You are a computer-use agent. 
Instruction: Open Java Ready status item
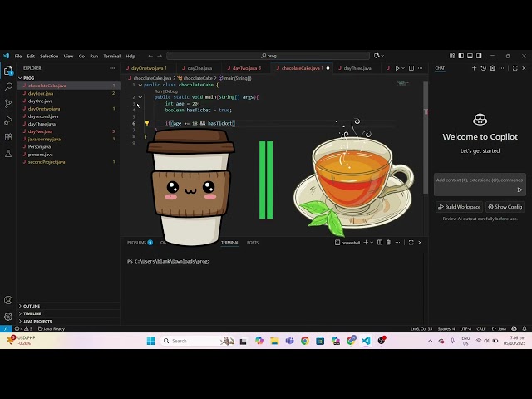(52, 328)
